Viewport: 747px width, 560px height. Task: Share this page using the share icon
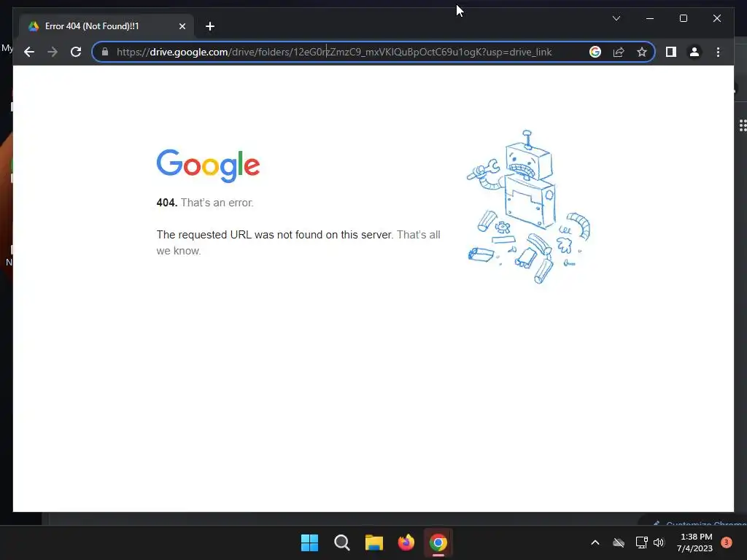[x=619, y=52]
